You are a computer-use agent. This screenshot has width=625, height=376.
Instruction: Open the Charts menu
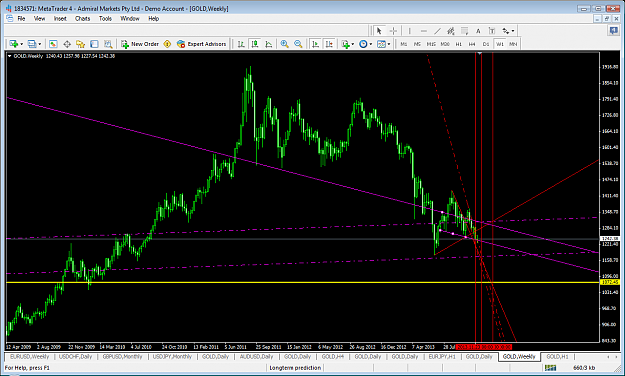pyautogui.click(x=83, y=18)
